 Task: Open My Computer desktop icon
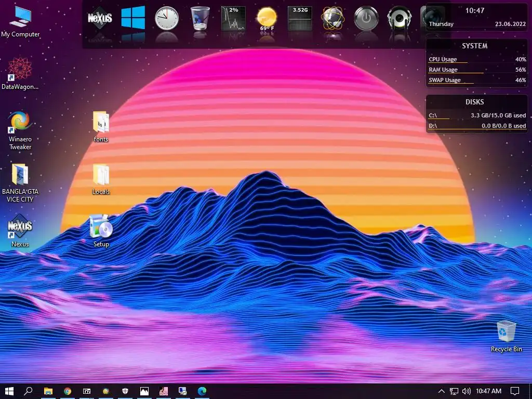click(x=20, y=22)
